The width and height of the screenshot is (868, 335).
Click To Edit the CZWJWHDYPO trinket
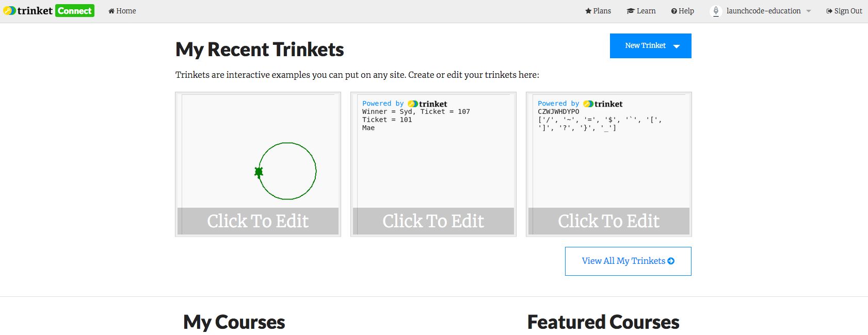[609, 221]
